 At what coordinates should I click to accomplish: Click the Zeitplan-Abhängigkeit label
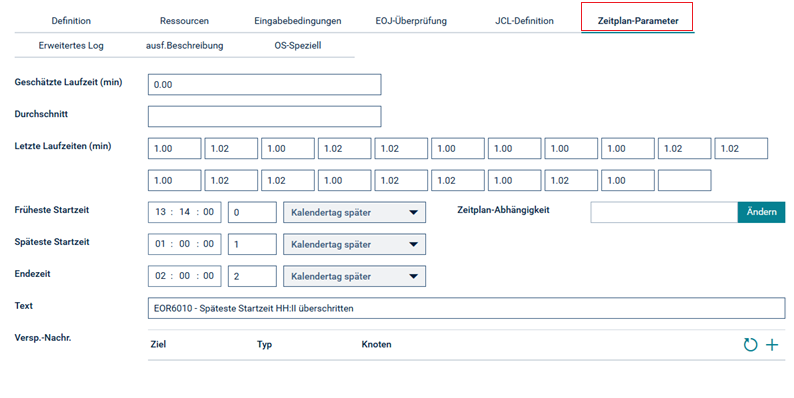click(503, 210)
